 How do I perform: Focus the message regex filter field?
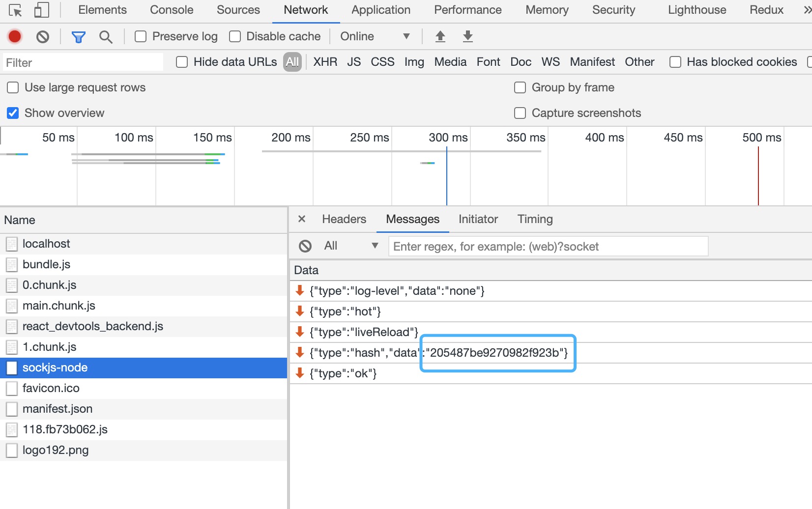(x=548, y=246)
